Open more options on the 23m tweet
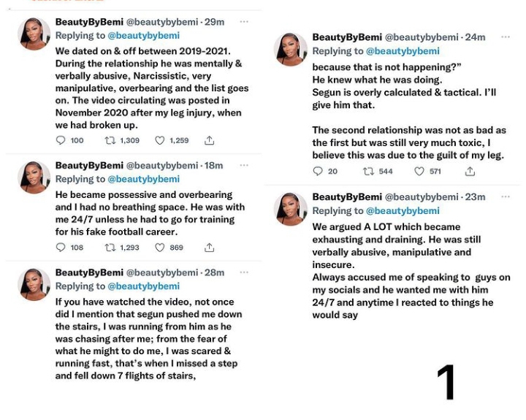The height and width of the screenshot is (420, 526). click(506, 196)
